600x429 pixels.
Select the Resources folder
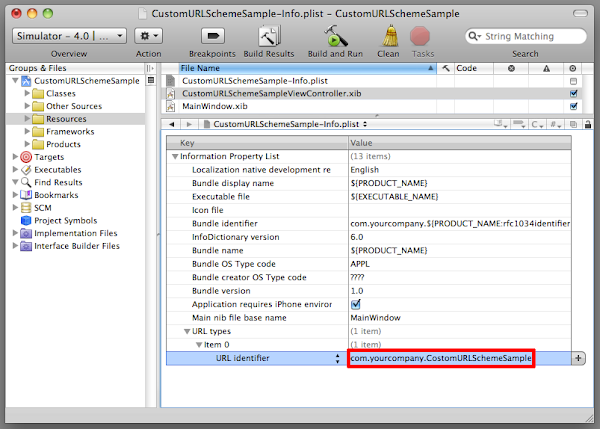(x=75, y=119)
